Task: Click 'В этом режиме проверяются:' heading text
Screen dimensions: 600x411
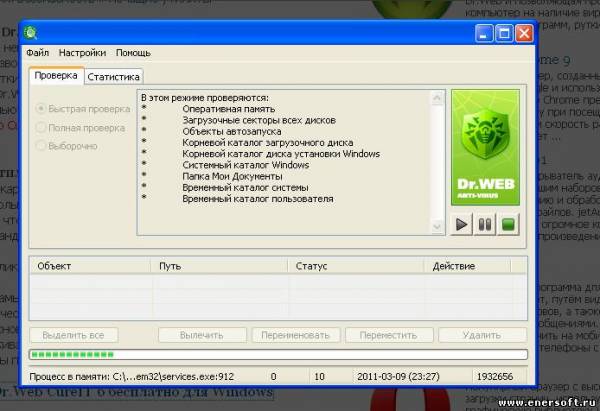Action: 205,98
